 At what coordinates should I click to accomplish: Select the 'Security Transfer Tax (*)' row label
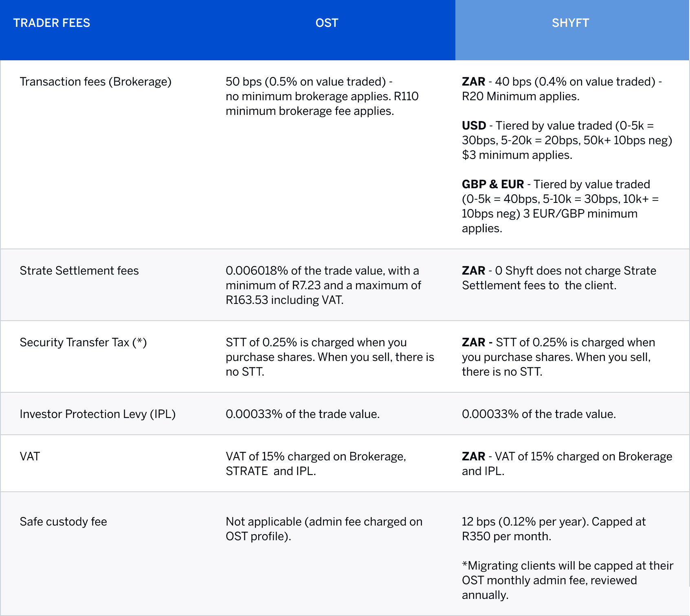coord(84,342)
